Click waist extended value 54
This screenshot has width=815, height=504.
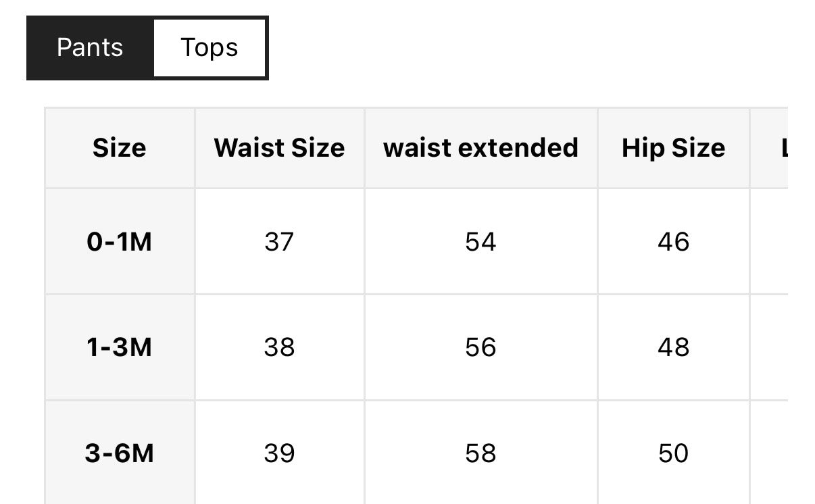(480, 241)
